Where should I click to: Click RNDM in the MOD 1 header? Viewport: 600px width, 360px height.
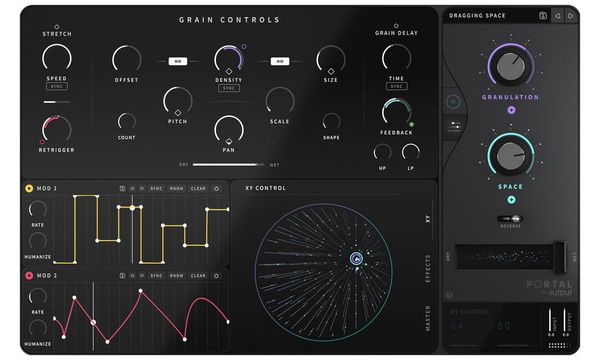pyautogui.click(x=176, y=189)
